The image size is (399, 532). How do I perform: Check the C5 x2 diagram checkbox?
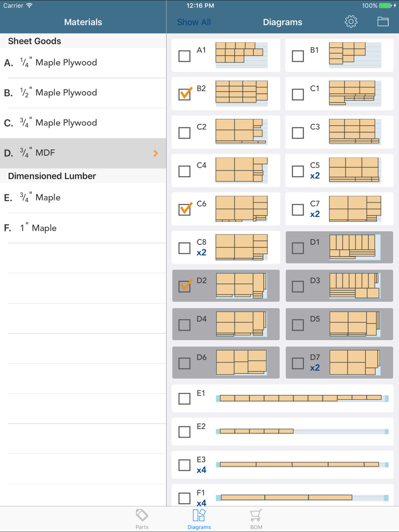pyautogui.click(x=298, y=171)
